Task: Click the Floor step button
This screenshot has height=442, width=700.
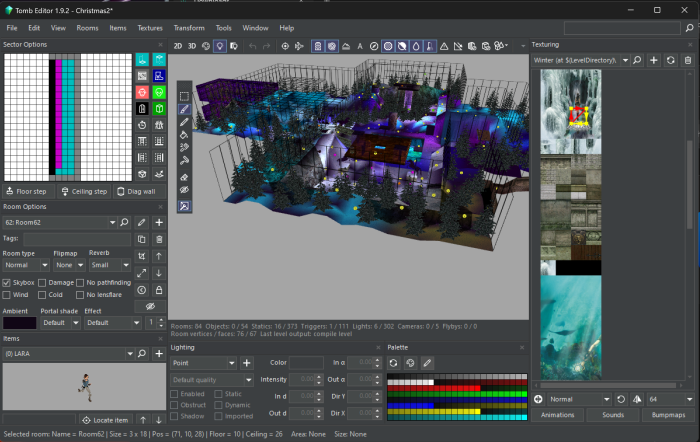Action: pos(29,192)
